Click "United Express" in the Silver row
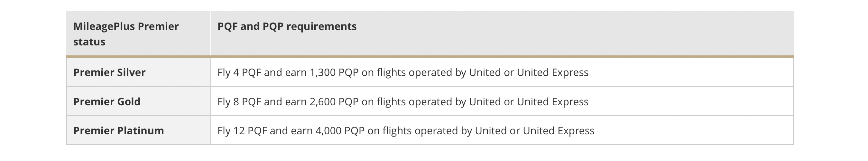868x161 pixels. (553, 72)
